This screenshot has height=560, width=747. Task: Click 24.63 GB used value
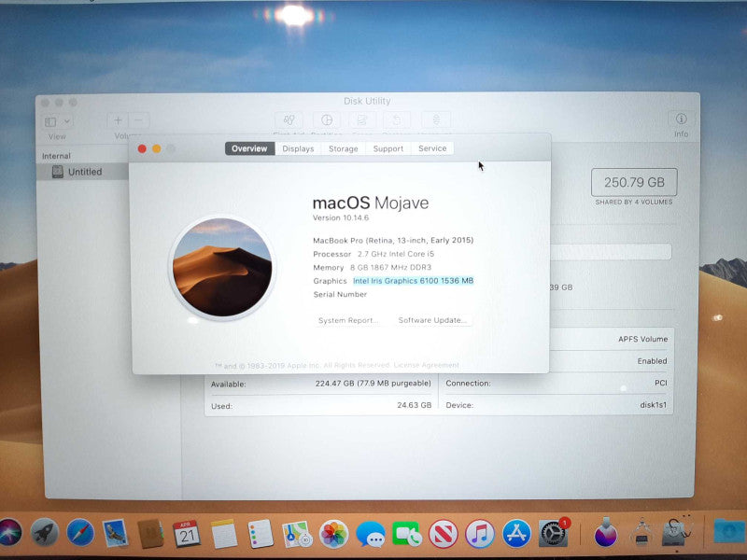point(414,405)
